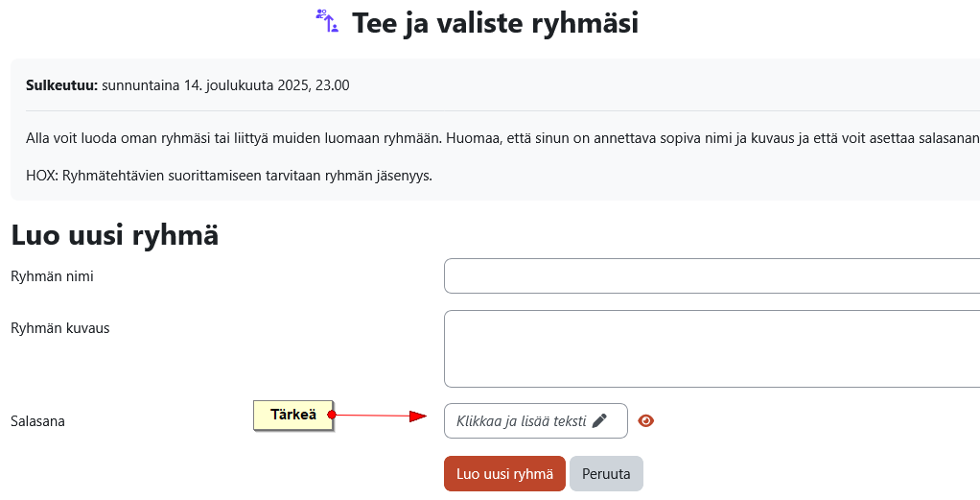Viewport: 980px width, 500px height.
Task: Click the 'Tee ja valiste ryhmäsi' page title
Action: pos(495,24)
